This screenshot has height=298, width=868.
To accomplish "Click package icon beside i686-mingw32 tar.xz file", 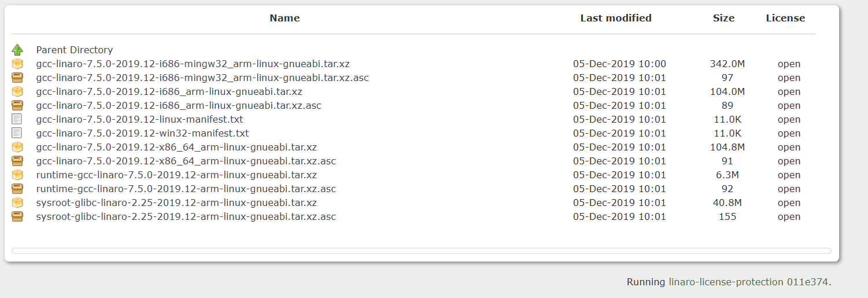I will pos(17,64).
